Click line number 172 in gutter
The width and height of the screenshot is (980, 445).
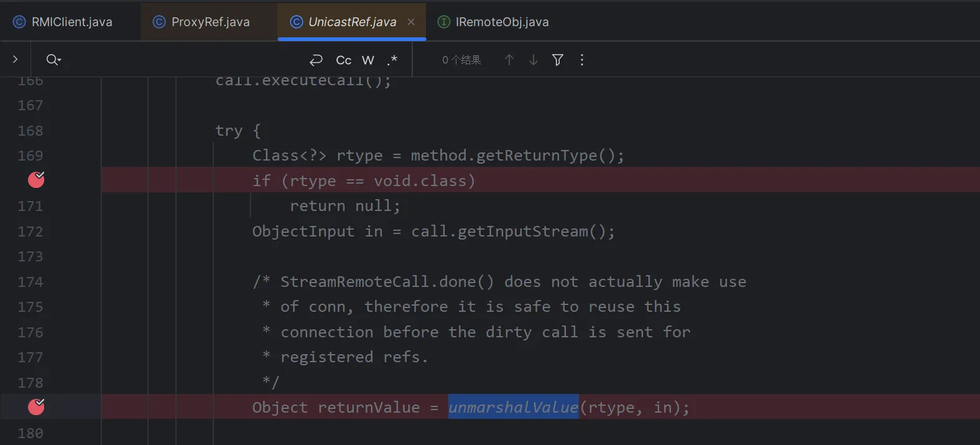[x=30, y=232]
